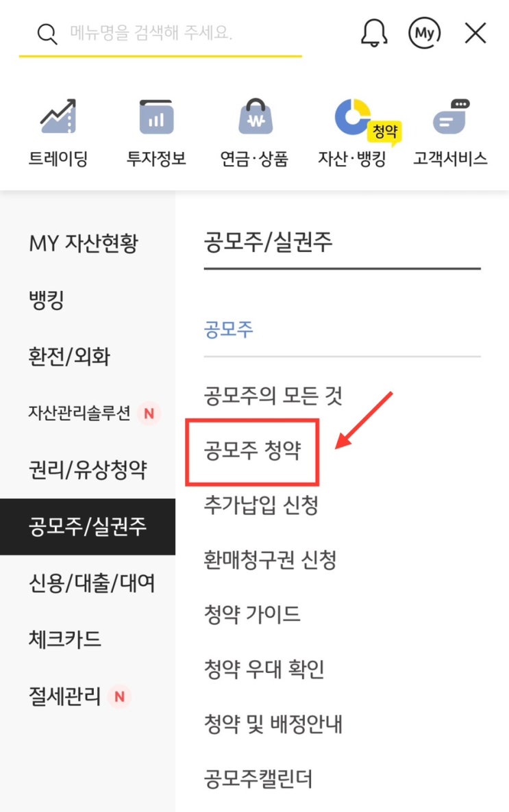Select 환전/외화 sidebar item
509x812 pixels.
pyautogui.click(x=69, y=356)
